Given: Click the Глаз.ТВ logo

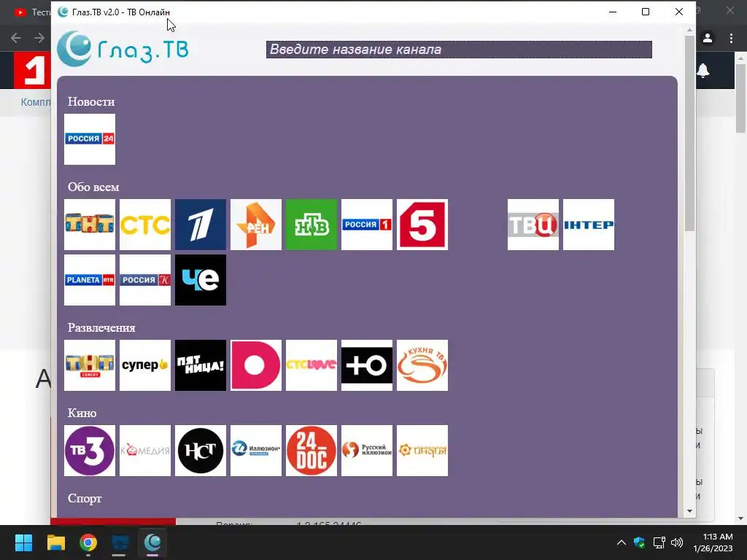Looking at the screenshot, I should click(x=123, y=49).
